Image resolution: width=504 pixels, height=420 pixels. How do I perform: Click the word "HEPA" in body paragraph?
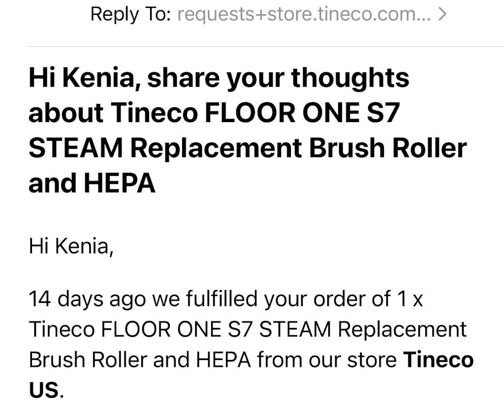[x=224, y=360]
